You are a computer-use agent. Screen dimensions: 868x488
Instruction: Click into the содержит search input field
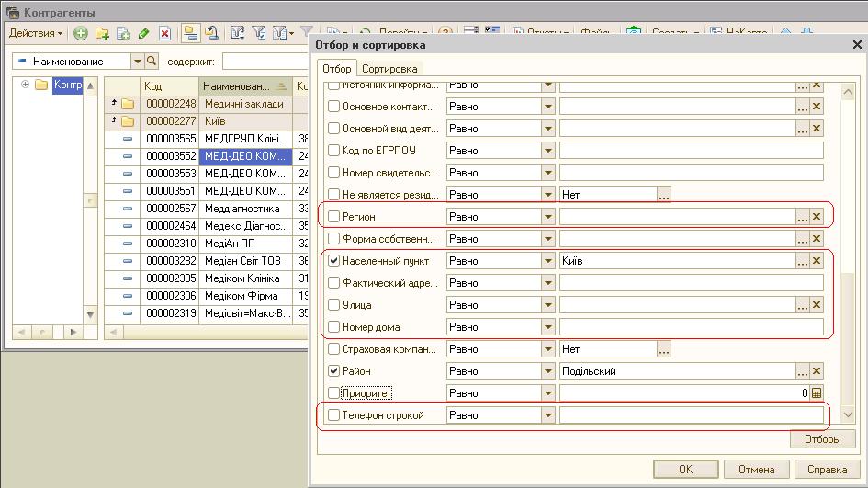(x=265, y=61)
